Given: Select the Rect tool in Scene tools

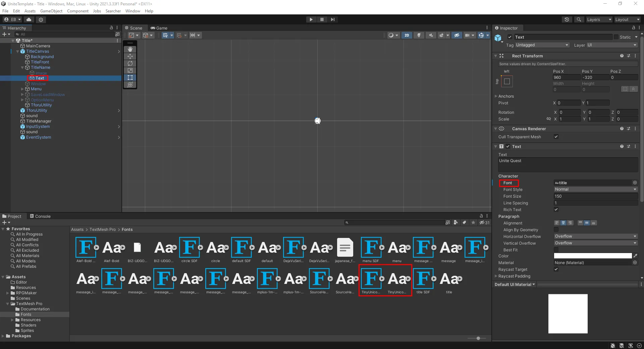Looking at the screenshot, I should 130,78.
